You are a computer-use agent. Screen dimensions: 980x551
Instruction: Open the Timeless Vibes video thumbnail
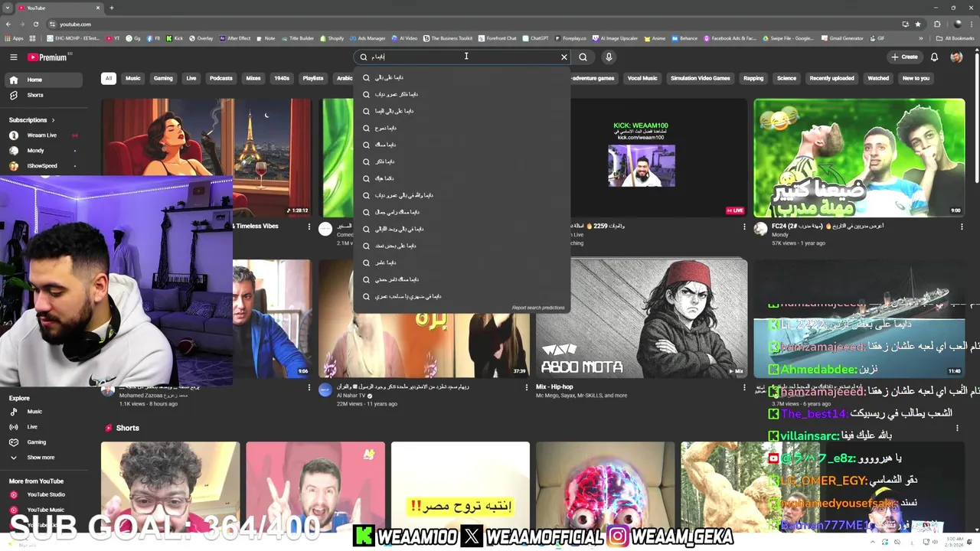pos(206,158)
